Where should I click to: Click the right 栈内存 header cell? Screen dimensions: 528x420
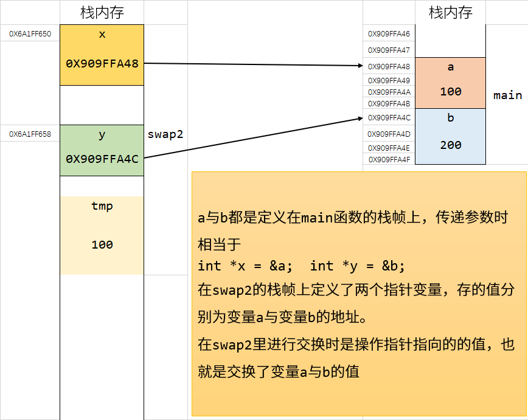tap(450, 12)
